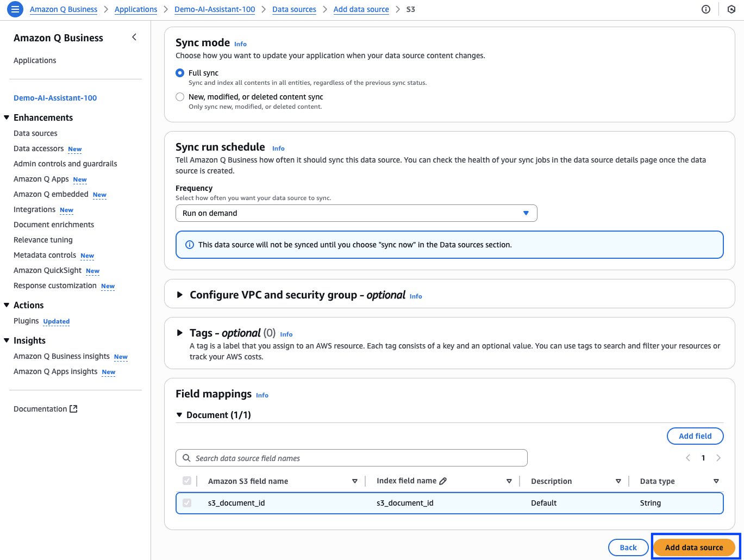The image size is (744, 560).
Task: Collapse the Amazon Q Business side panel
Action: point(134,37)
